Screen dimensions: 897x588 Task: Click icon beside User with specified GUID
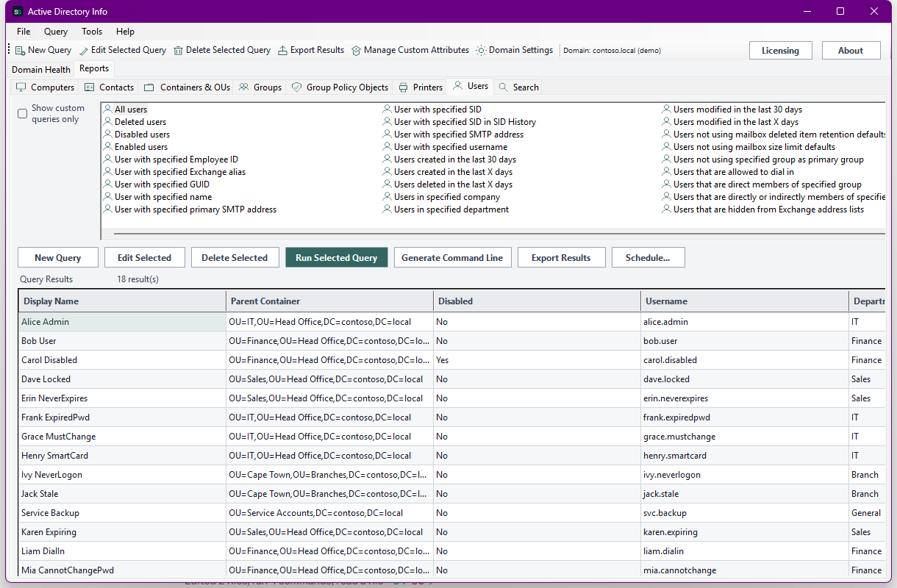pos(108,184)
